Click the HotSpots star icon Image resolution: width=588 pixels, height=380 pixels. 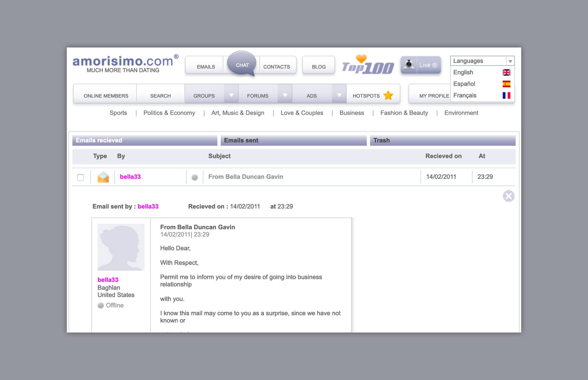tap(388, 96)
